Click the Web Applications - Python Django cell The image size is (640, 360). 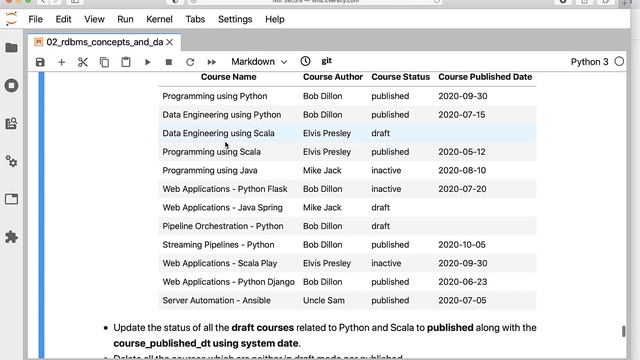[x=229, y=282]
